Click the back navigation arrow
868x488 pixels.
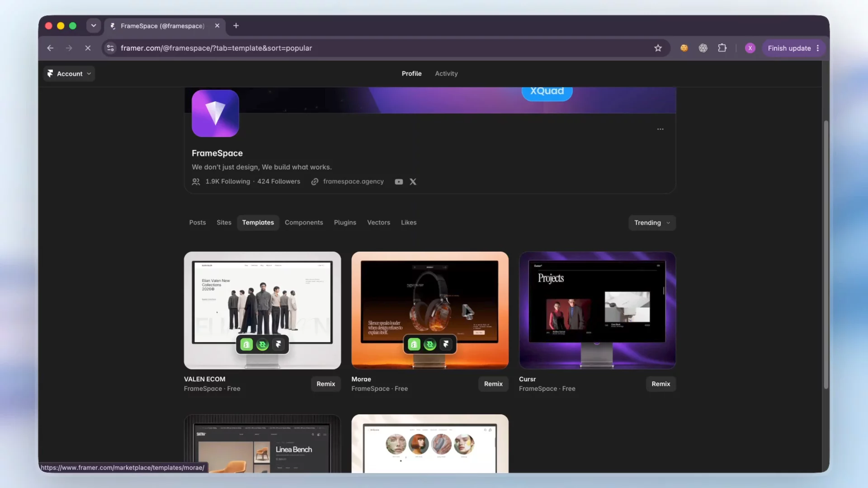[x=50, y=48]
